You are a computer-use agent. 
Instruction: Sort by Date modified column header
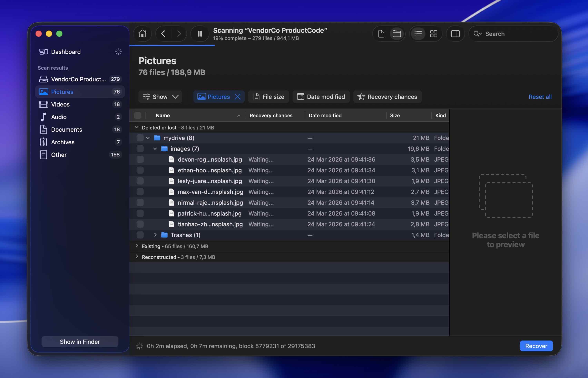pyautogui.click(x=346, y=115)
